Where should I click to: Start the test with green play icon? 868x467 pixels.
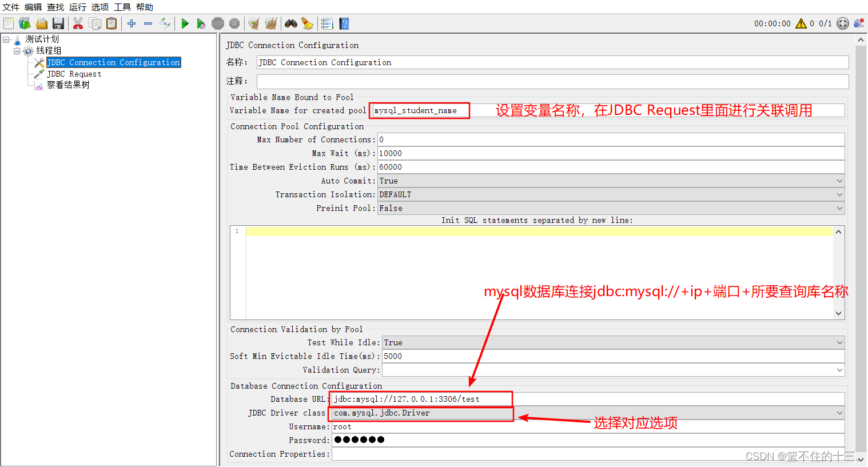[185, 23]
